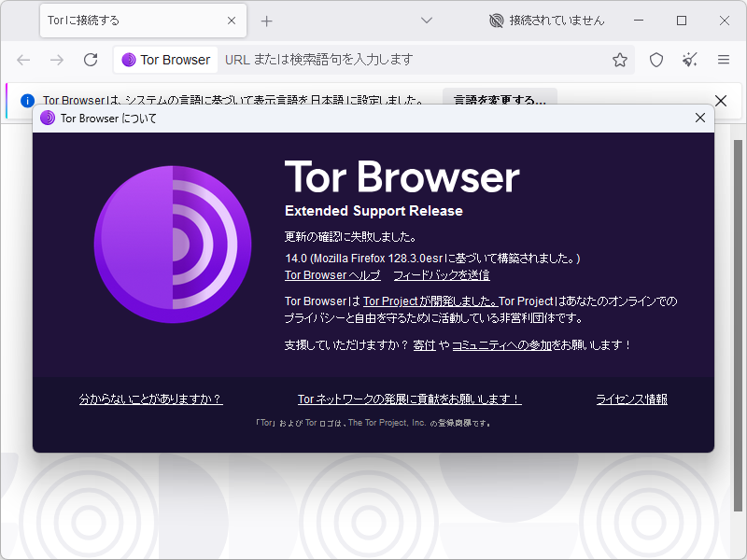Reload the current page
Screen dimensions: 747x560
tap(90, 59)
